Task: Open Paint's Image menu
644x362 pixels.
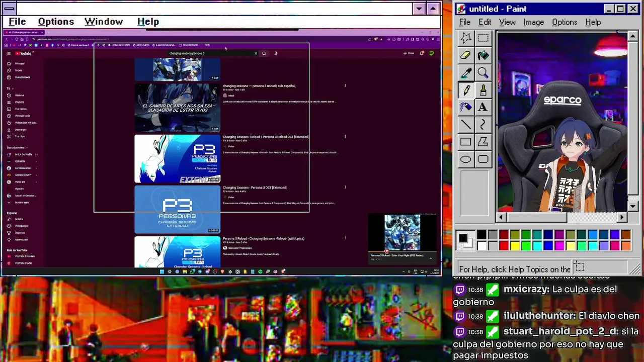Action: 533,22
